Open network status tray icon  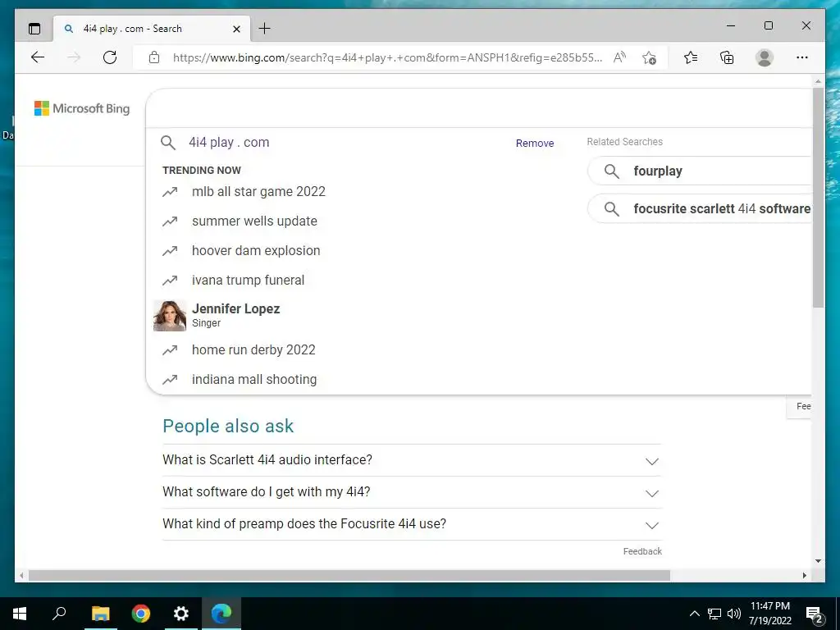pyautogui.click(x=714, y=614)
